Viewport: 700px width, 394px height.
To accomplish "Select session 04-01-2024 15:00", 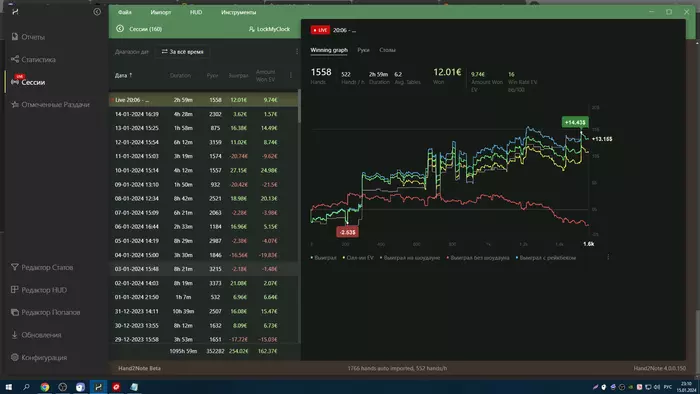I will [x=203, y=255].
